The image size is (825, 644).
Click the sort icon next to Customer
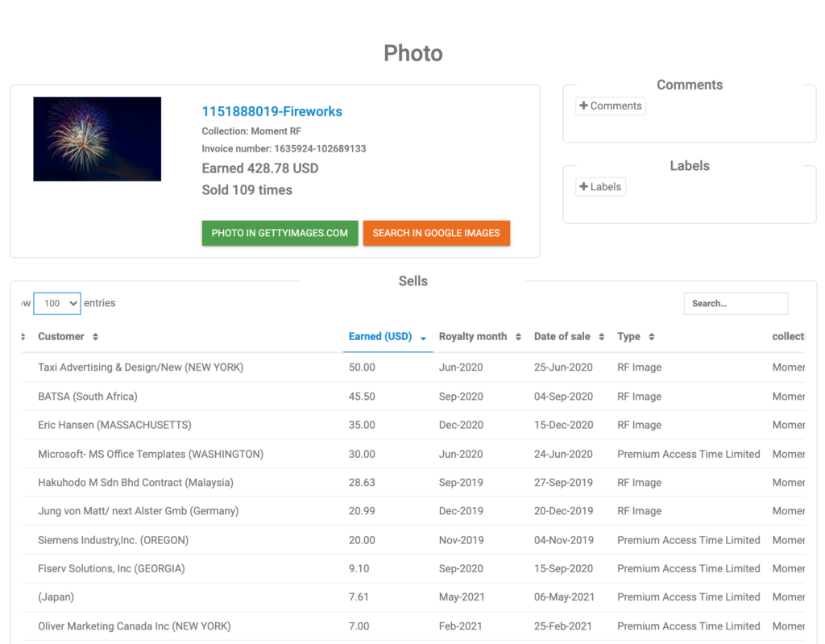95,337
